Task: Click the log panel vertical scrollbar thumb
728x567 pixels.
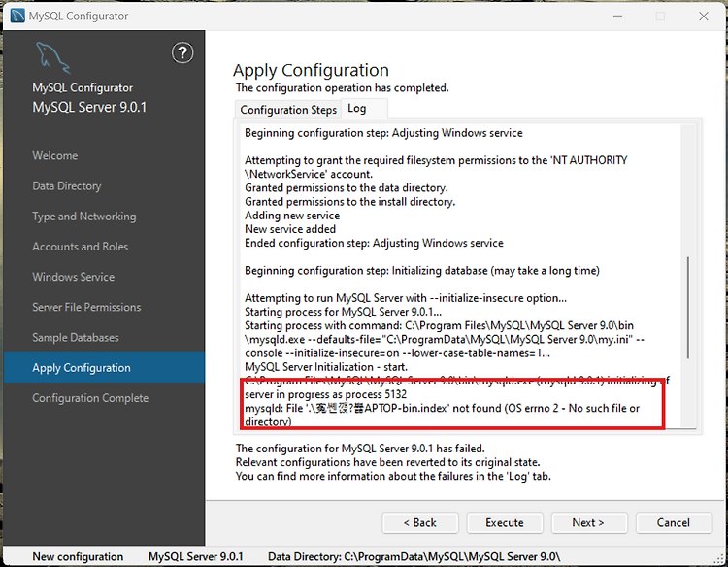Action: (x=688, y=308)
